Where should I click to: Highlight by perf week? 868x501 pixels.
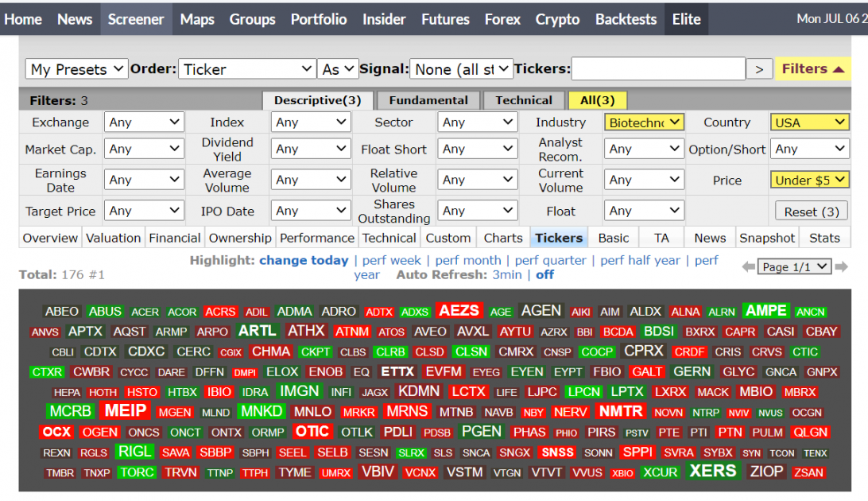point(391,260)
